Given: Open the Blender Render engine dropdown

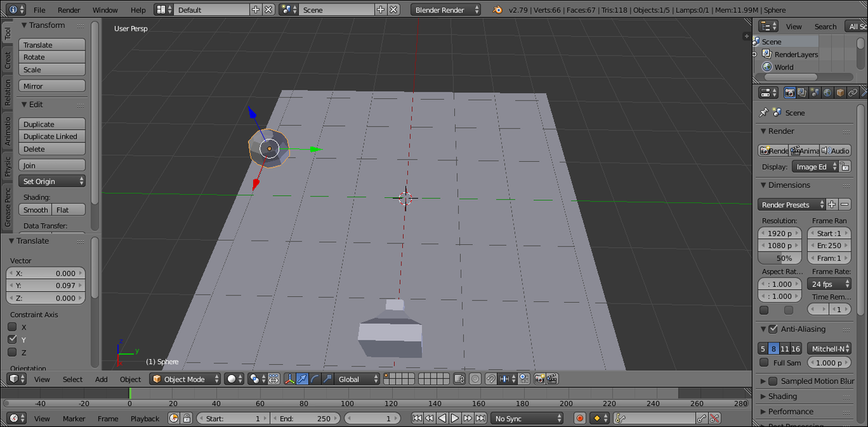Looking at the screenshot, I should click(x=446, y=10).
